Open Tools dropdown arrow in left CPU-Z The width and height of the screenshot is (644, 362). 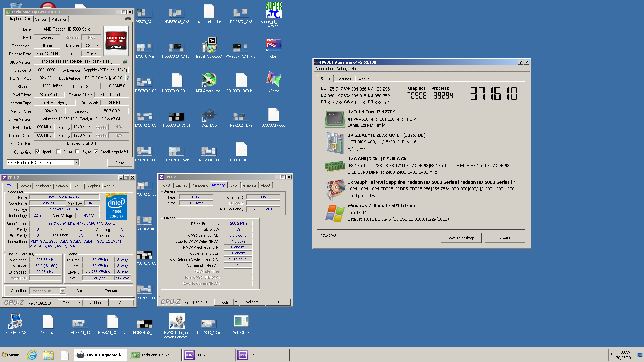tap(80, 303)
